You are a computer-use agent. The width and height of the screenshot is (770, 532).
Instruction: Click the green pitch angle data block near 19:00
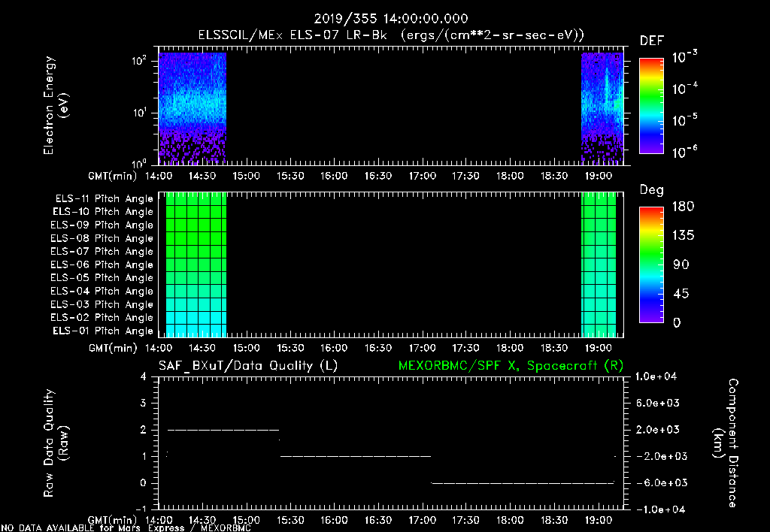599,265
